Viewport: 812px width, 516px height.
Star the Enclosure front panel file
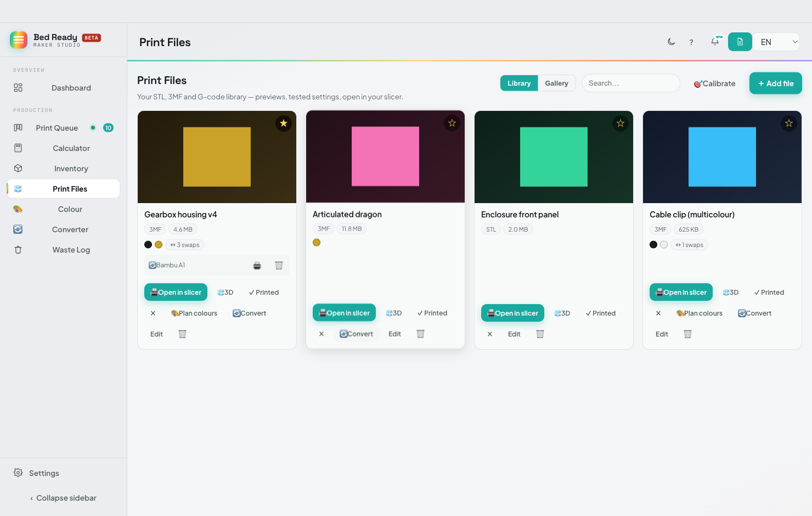click(621, 124)
